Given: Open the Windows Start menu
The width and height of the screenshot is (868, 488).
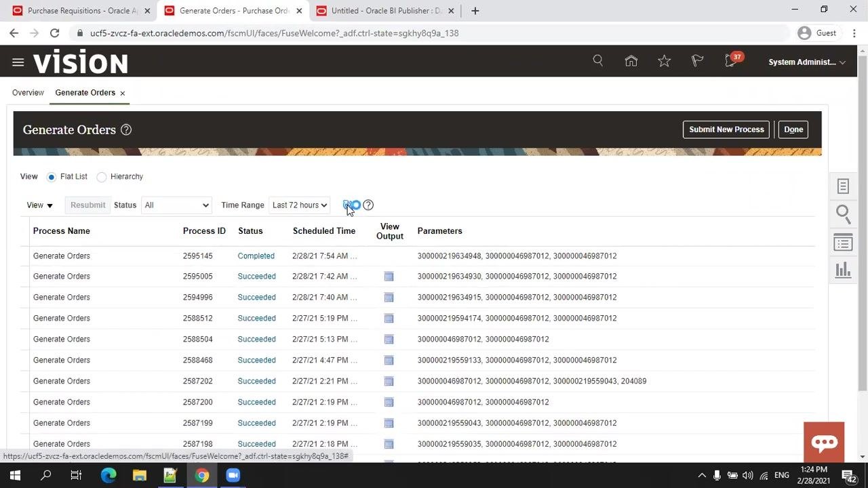Looking at the screenshot, I should pyautogui.click(x=15, y=475).
